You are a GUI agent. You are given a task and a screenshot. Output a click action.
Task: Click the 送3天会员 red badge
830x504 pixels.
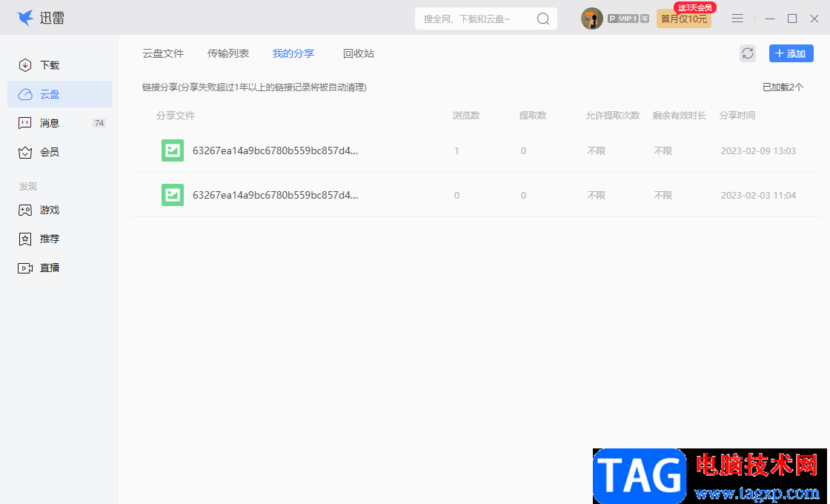tap(695, 7)
